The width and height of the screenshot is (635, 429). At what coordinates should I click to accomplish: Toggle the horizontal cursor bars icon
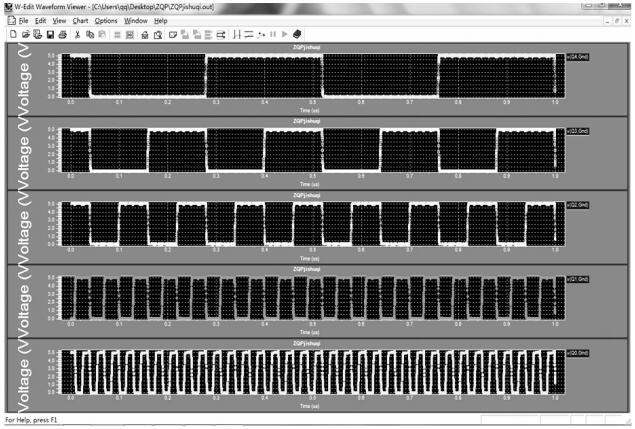(249, 34)
